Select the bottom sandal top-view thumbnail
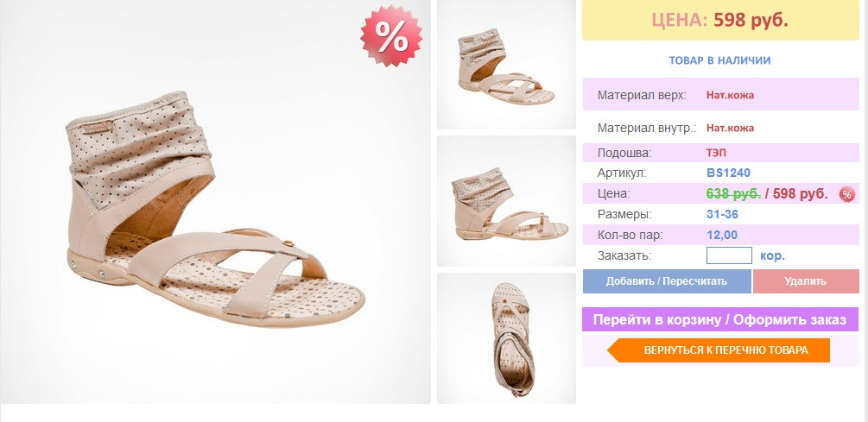Image resolution: width=868 pixels, height=422 pixels. click(x=506, y=338)
